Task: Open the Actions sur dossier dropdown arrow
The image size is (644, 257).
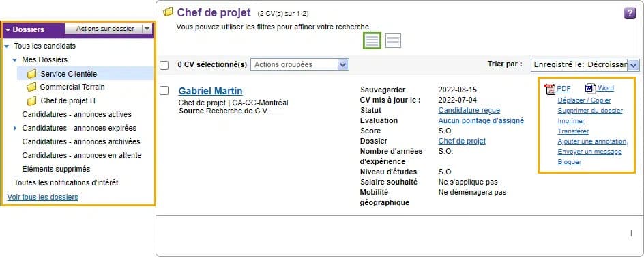Action: 147,29
